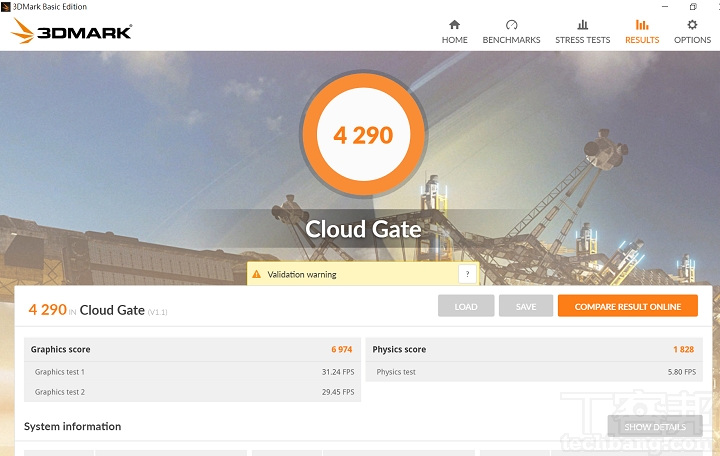The height and width of the screenshot is (456, 720).
Task: Expand SHOW DETAILS for system information
Action: coord(655,427)
